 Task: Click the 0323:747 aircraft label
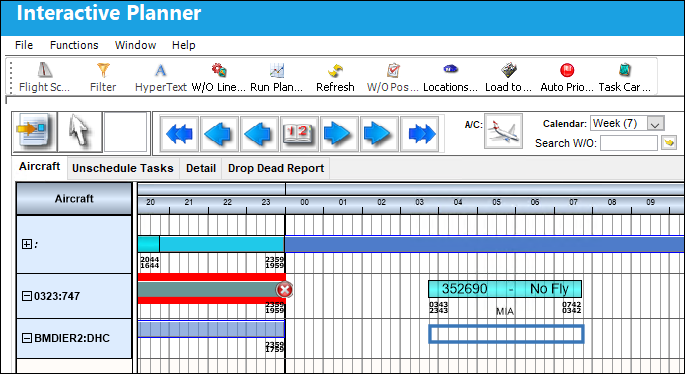[57, 296]
